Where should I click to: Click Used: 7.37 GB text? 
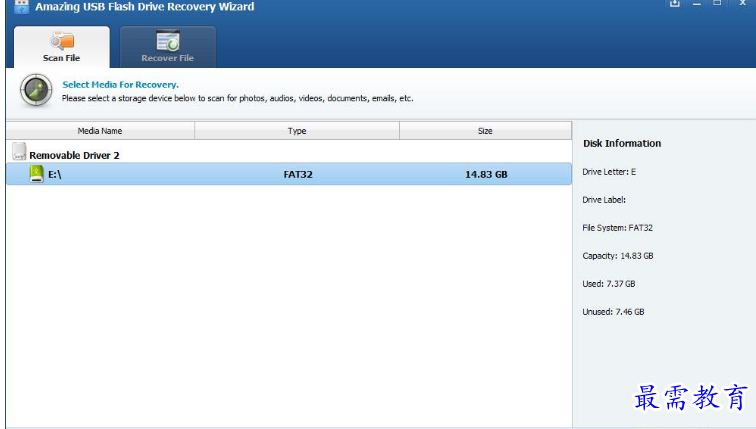pos(608,283)
